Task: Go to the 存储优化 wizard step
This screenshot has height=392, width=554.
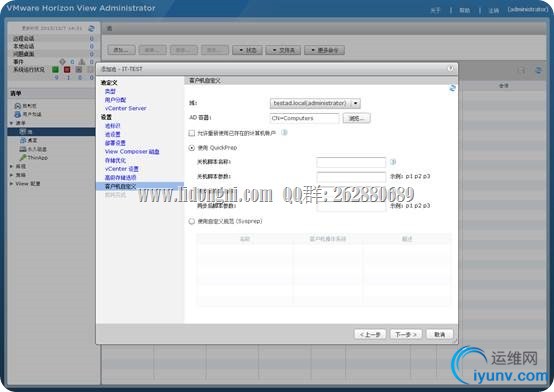Action: (115, 160)
